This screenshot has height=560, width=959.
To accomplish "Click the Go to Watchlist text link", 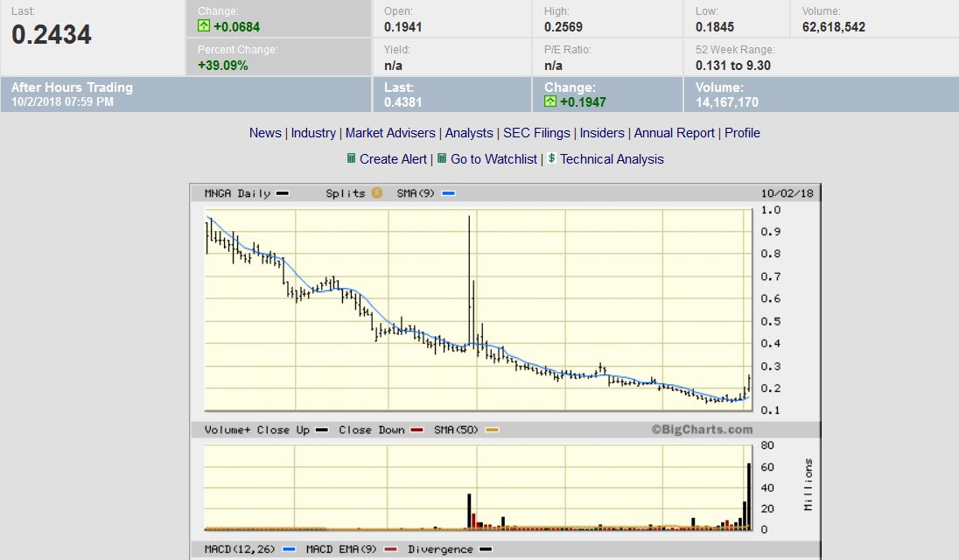I will pyautogui.click(x=493, y=159).
